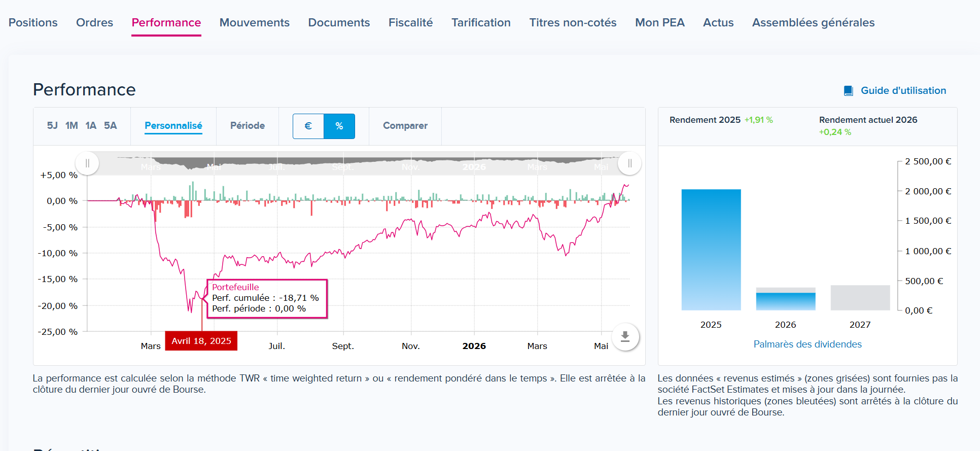This screenshot has height=451, width=980.
Task: Open the Comparer options
Action: [405, 126]
